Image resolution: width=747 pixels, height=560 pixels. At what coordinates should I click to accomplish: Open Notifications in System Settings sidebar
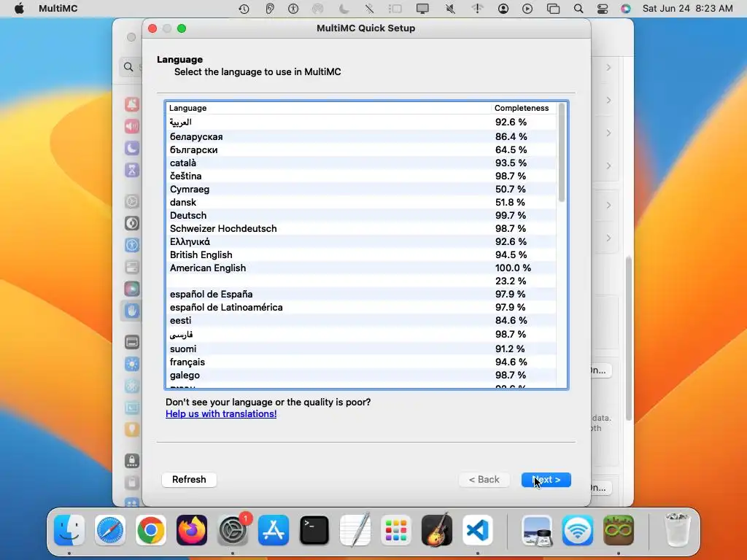point(132,104)
